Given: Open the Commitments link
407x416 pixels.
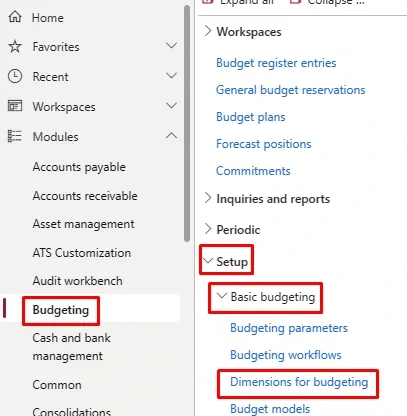Looking at the screenshot, I should (253, 171).
